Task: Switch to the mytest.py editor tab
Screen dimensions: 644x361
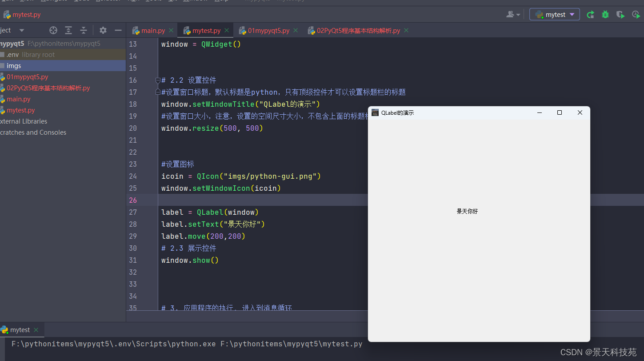Action: tap(206, 31)
